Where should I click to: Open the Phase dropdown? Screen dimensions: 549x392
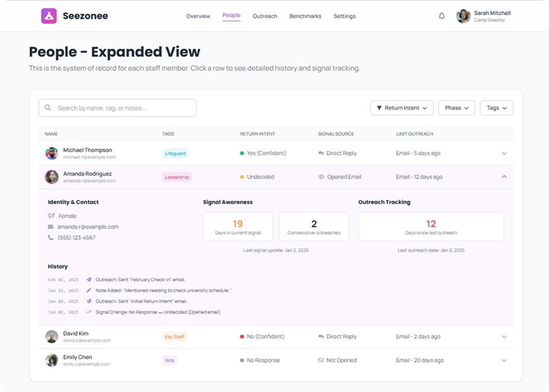pos(456,108)
